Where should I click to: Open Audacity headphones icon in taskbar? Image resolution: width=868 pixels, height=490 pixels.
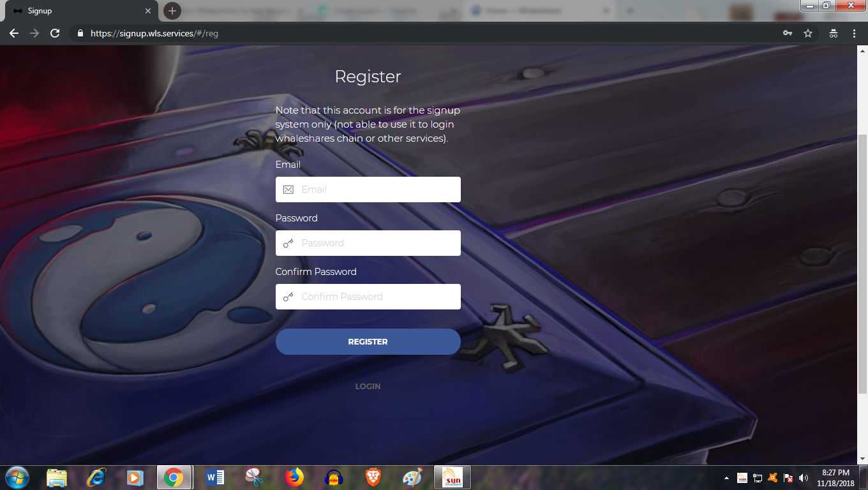(334, 477)
